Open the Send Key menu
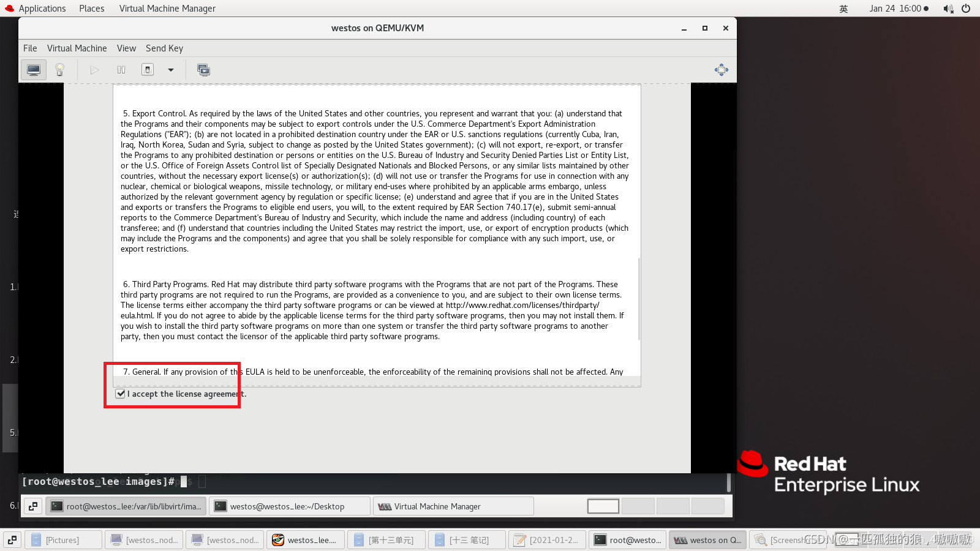This screenshot has width=980, height=551. (x=164, y=48)
